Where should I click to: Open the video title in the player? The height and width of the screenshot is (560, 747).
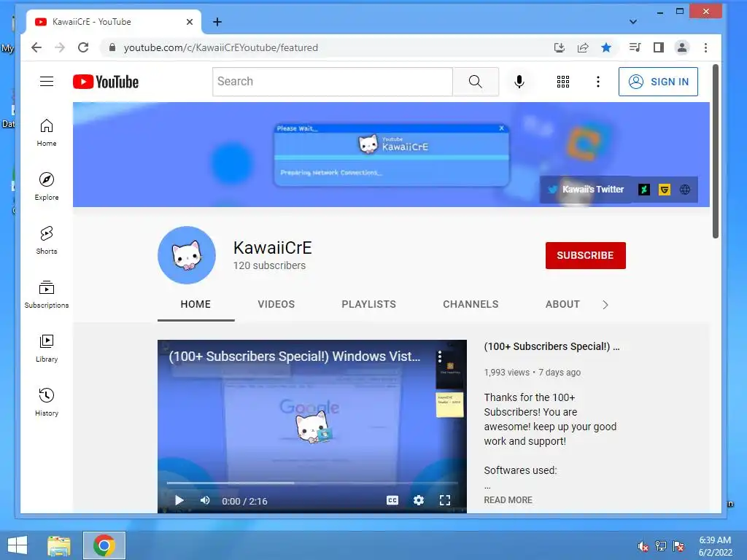point(295,356)
